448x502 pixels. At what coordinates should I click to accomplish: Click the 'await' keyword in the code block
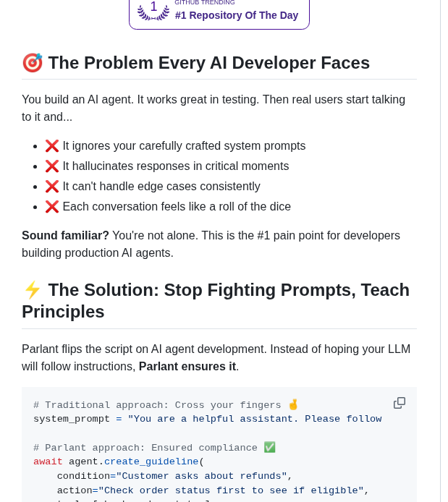coord(48,461)
